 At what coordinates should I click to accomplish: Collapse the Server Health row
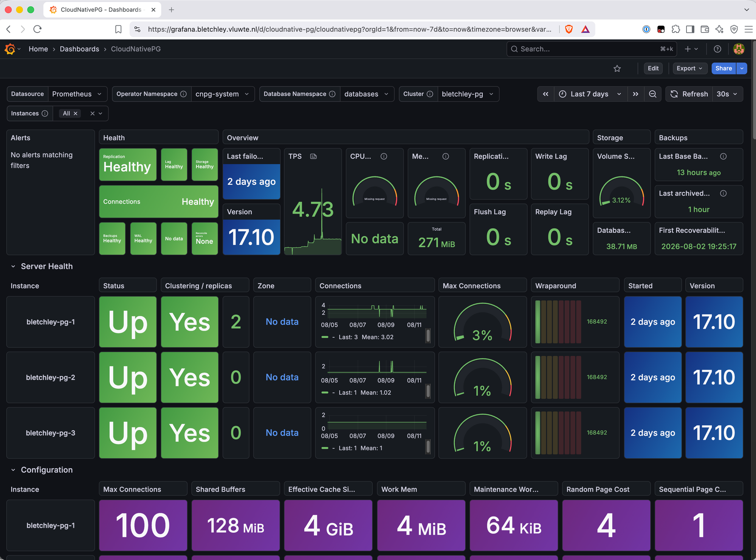[13, 266]
